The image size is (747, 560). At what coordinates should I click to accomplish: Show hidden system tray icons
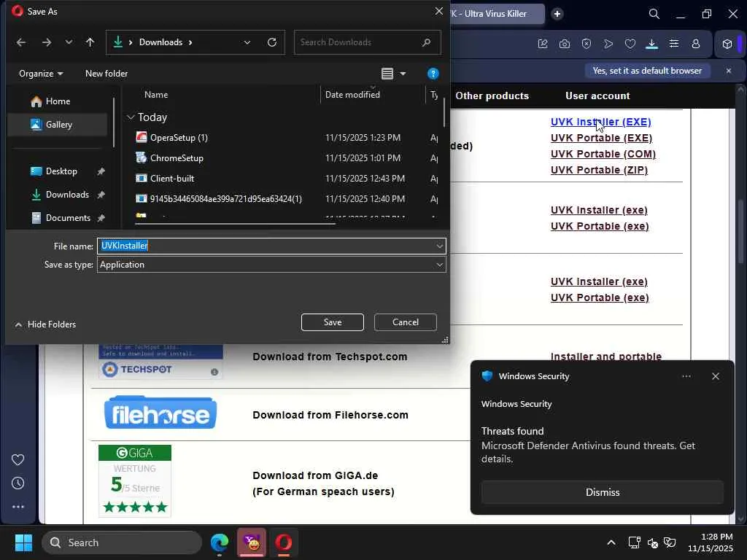[611, 542]
